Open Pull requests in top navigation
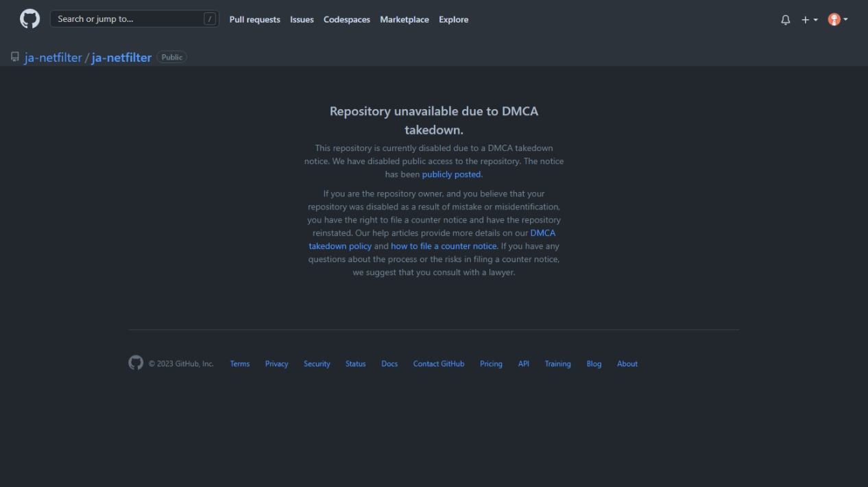Viewport: 868px width, 487px height. pyautogui.click(x=254, y=20)
